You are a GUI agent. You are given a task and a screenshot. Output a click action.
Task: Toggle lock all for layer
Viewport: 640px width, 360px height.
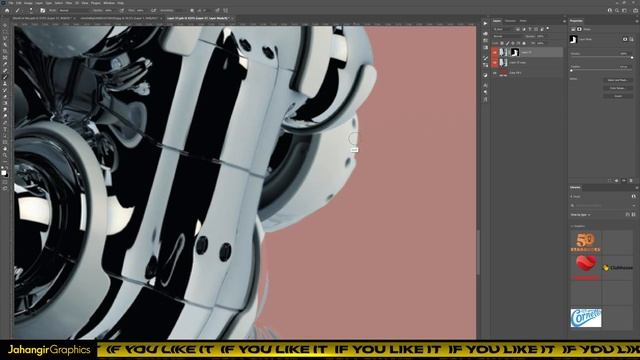point(524,43)
